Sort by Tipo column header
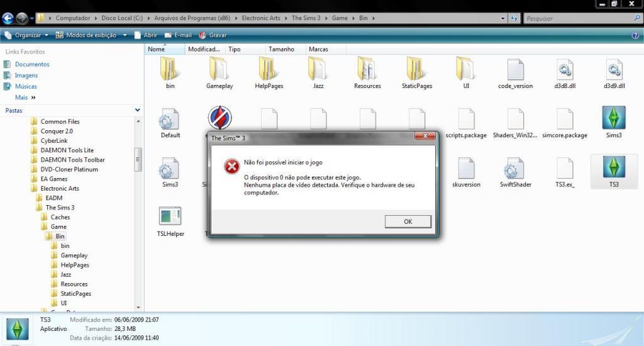The image size is (644, 346). pos(245,49)
